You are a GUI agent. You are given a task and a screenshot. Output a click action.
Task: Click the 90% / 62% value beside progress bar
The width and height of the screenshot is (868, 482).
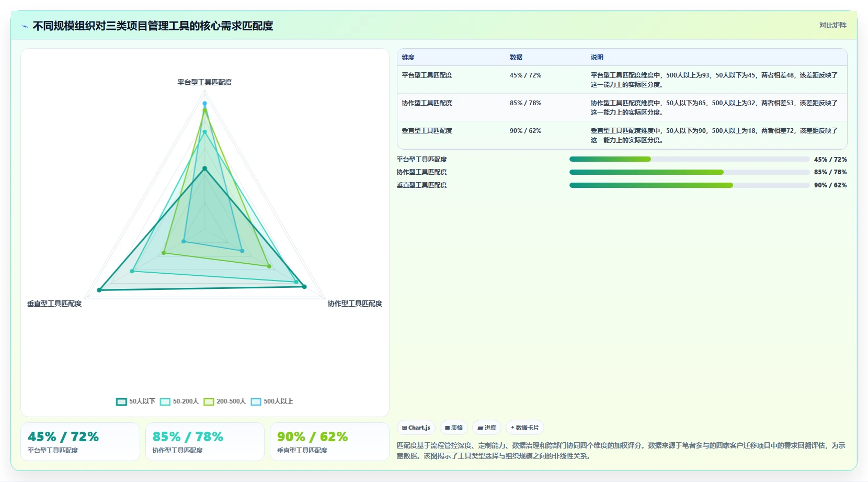coord(830,185)
